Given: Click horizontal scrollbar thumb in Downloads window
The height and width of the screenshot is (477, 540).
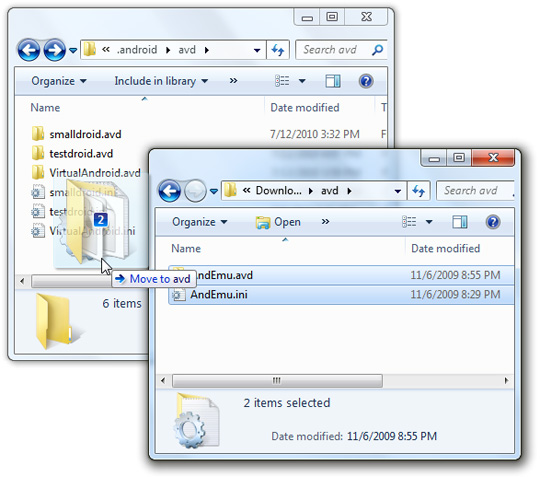Looking at the screenshot, I should pyautogui.click(x=277, y=381).
